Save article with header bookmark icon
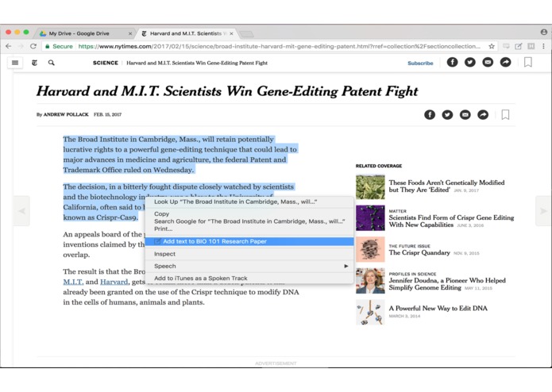This screenshot has height=392, width=552. [527, 62]
